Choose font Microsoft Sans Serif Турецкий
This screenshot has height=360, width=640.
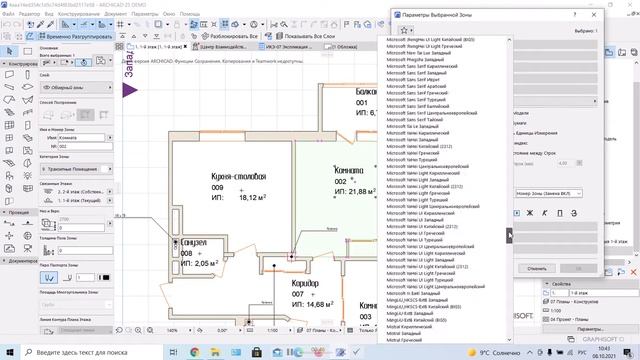point(416,100)
